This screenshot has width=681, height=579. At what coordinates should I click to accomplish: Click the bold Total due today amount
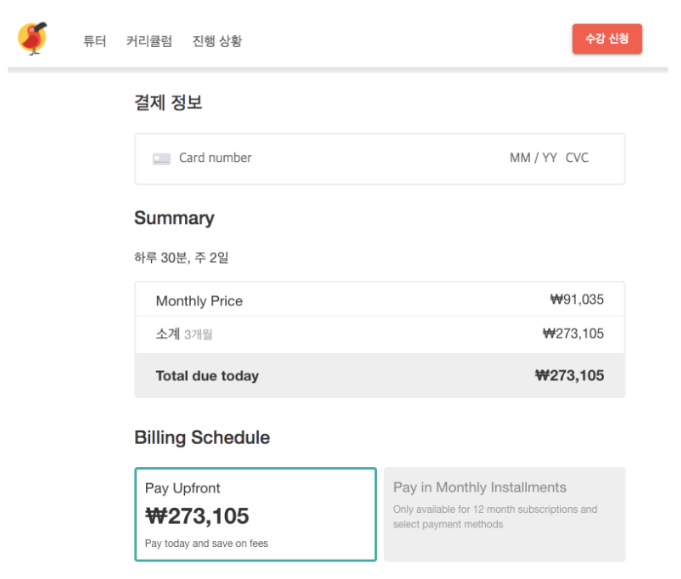[569, 376]
